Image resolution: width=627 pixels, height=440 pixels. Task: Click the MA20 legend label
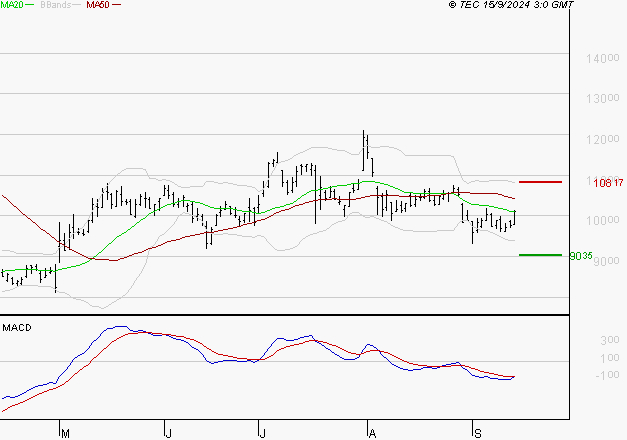pos(12,5)
